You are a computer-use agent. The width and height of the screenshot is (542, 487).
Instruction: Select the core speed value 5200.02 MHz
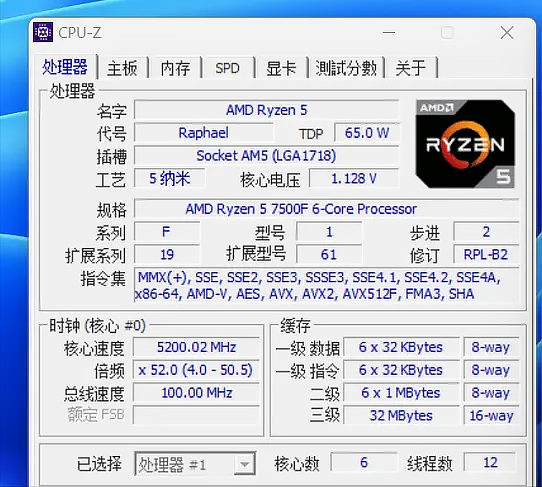(196, 347)
